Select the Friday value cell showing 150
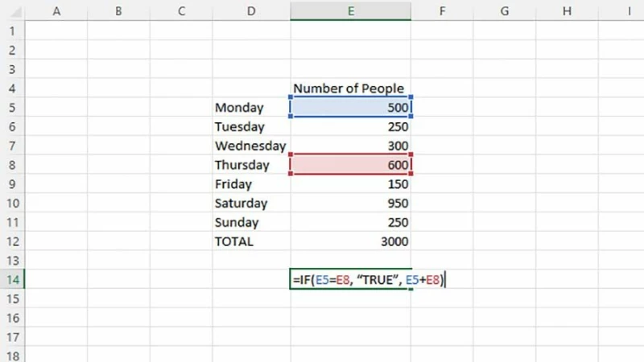Screen dimensions: 644x362 click(351, 184)
